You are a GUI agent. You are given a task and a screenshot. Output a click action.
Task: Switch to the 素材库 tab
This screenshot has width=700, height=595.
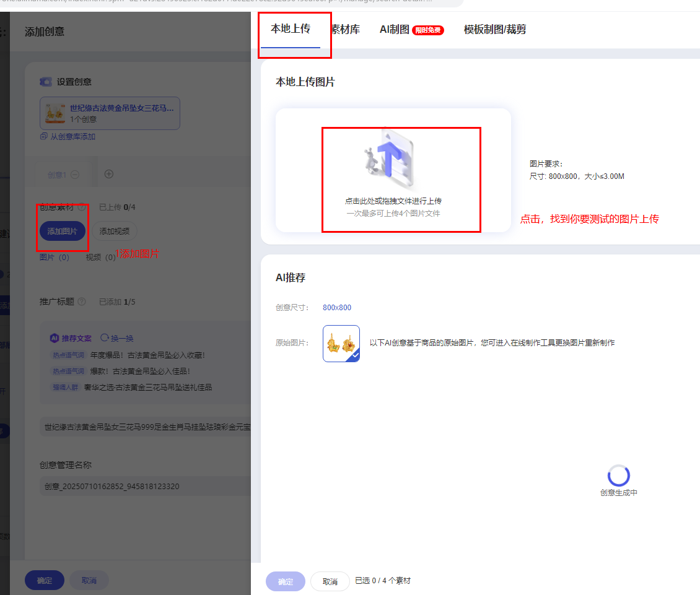click(x=345, y=29)
